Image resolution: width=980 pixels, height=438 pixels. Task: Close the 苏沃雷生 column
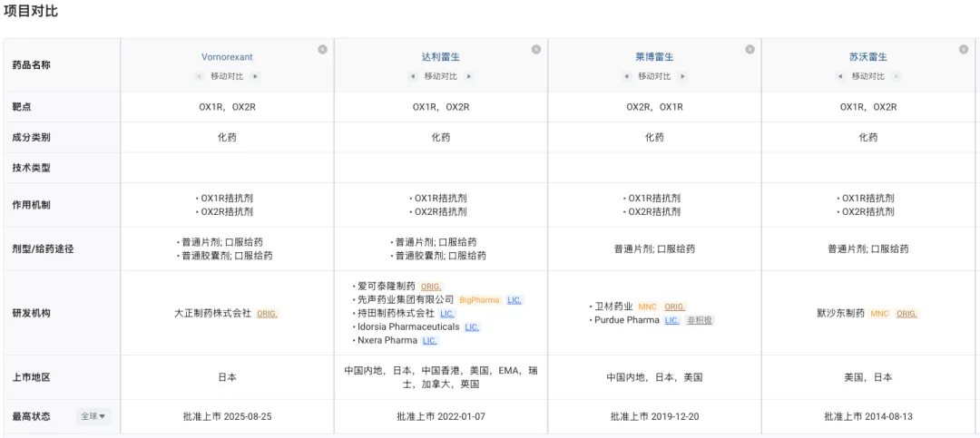pyautogui.click(x=963, y=50)
